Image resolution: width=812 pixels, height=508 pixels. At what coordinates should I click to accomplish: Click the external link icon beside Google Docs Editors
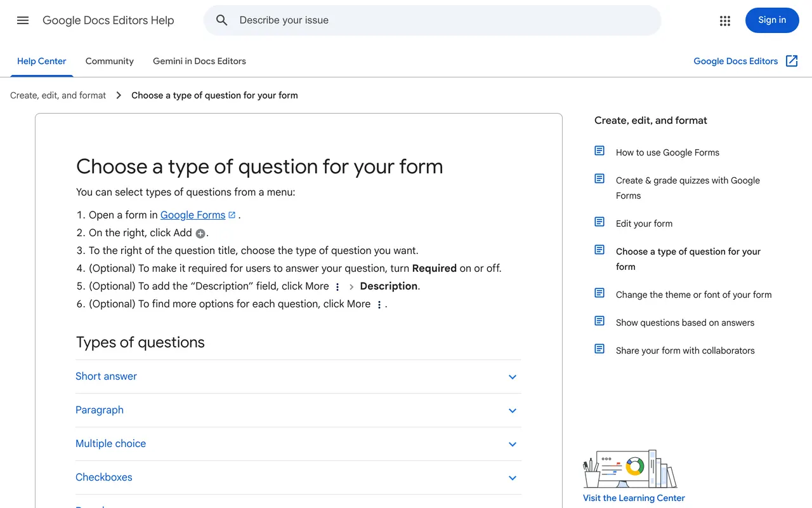792,61
